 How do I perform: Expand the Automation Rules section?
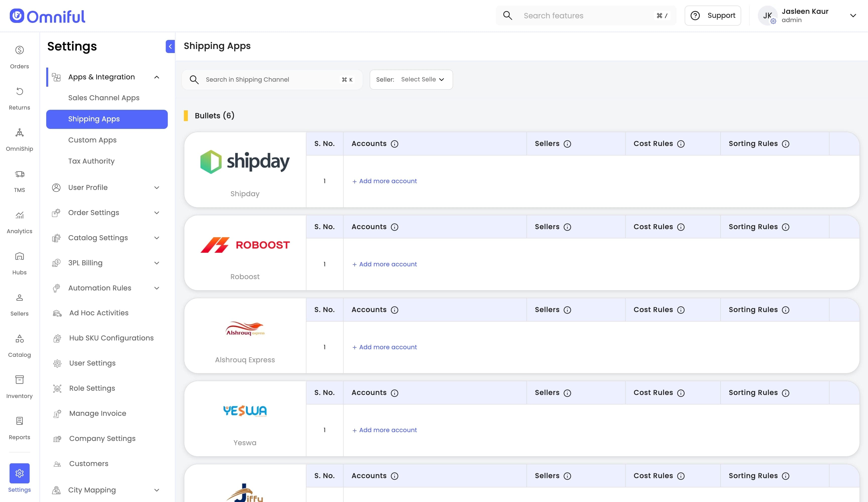(x=157, y=288)
